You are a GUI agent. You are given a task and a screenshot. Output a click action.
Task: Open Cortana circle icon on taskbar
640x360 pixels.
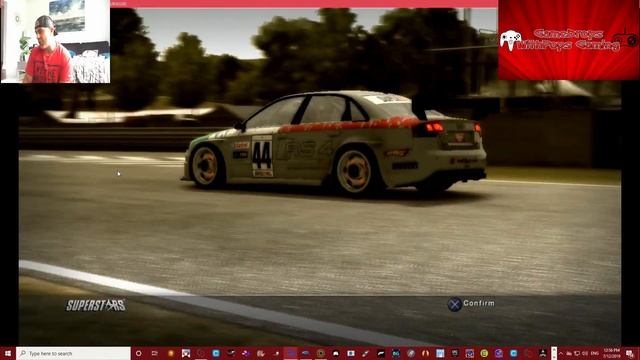138,353
